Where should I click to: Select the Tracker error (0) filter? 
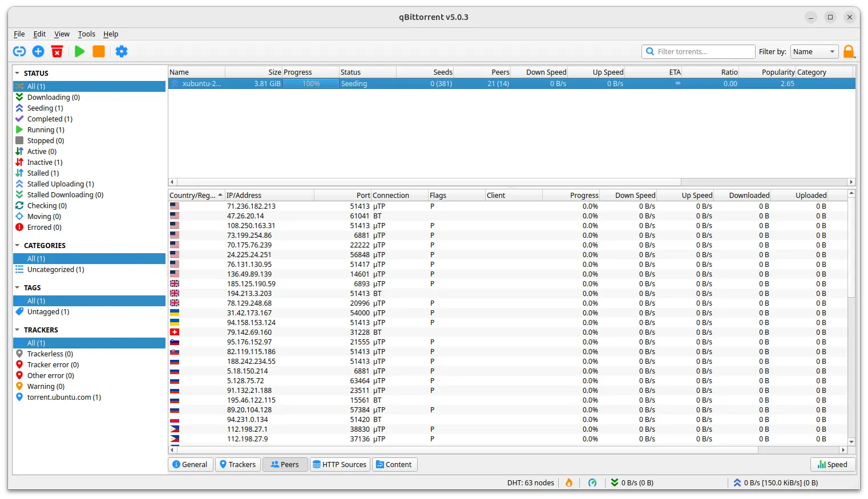[89, 365]
